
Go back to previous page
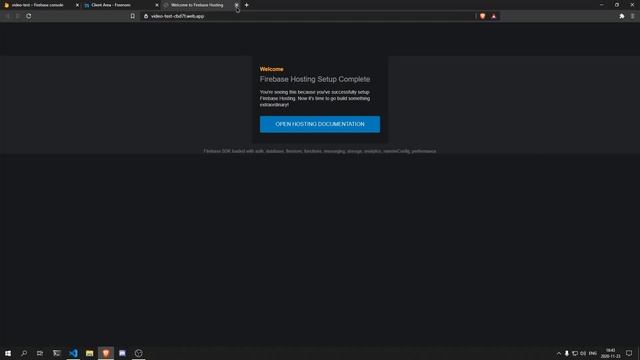(x=7, y=16)
